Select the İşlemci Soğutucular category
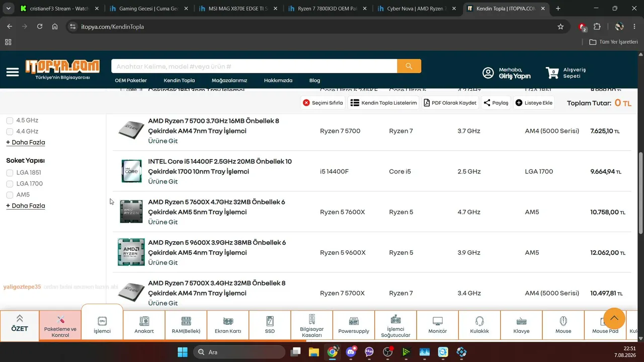 [x=395, y=325]
